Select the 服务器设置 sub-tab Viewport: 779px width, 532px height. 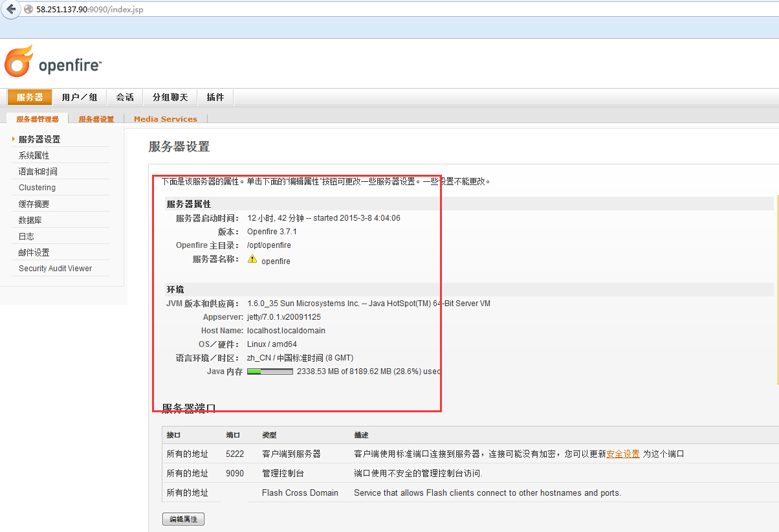tap(96, 119)
